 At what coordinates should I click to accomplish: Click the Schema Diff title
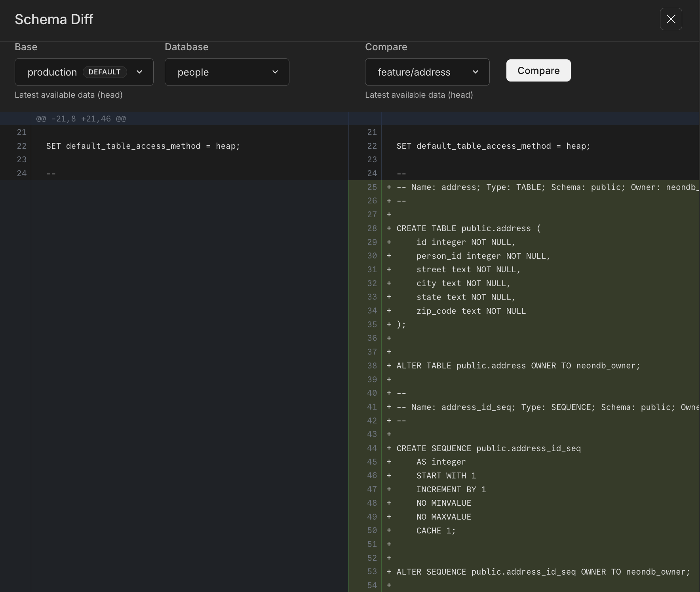click(x=54, y=19)
